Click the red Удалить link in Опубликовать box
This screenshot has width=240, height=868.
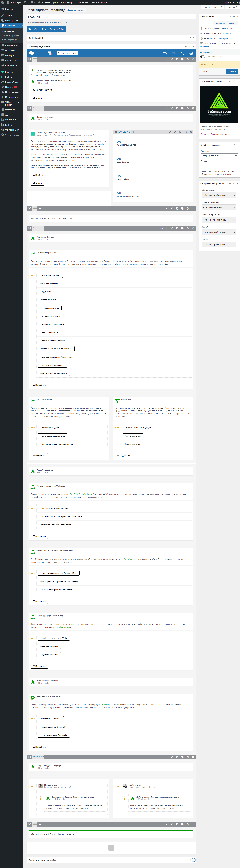(204, 71)
